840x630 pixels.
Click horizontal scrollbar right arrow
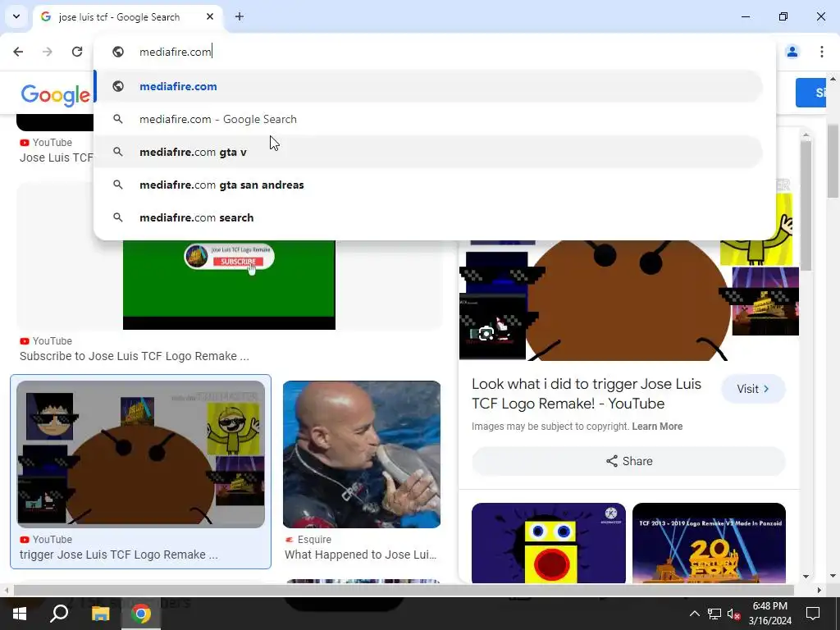(819, 590)
